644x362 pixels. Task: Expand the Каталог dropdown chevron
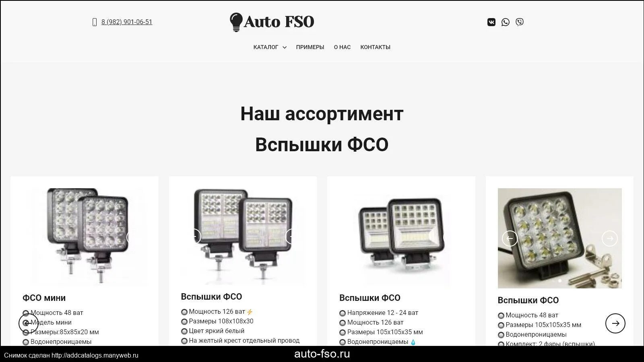pos(285,47)
